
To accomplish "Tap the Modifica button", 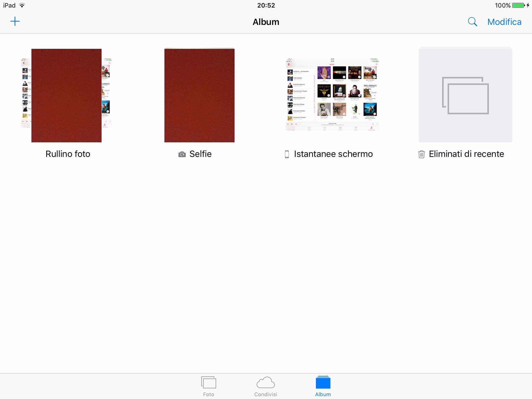I will (504, 22).
